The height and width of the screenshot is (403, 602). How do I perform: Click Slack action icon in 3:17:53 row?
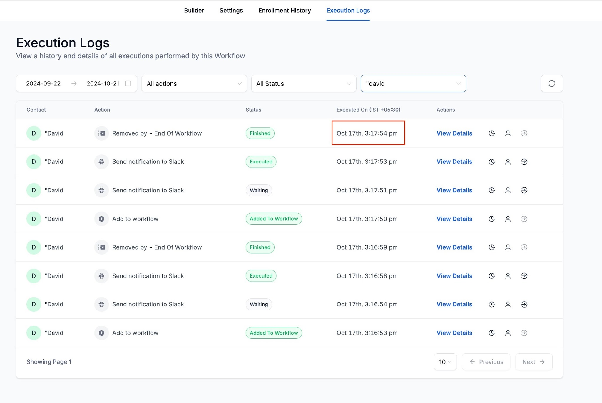point(101,162)
